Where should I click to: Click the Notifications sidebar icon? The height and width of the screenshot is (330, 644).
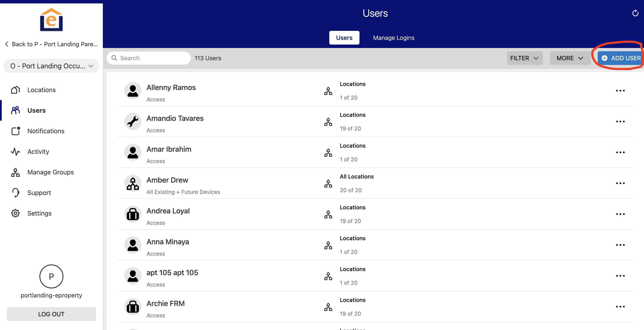click(x=15, y=131)
